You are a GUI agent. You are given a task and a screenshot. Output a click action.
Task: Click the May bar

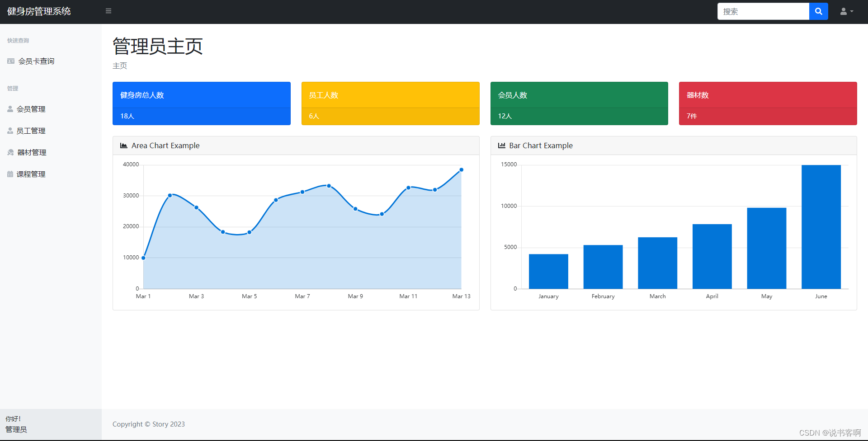767,249
